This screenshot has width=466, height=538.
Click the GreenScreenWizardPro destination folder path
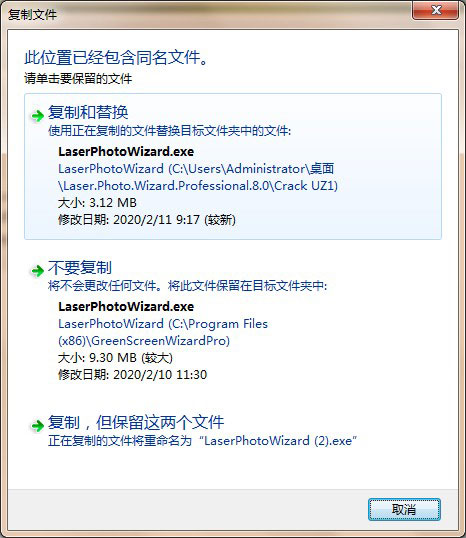tap(163, 332)
